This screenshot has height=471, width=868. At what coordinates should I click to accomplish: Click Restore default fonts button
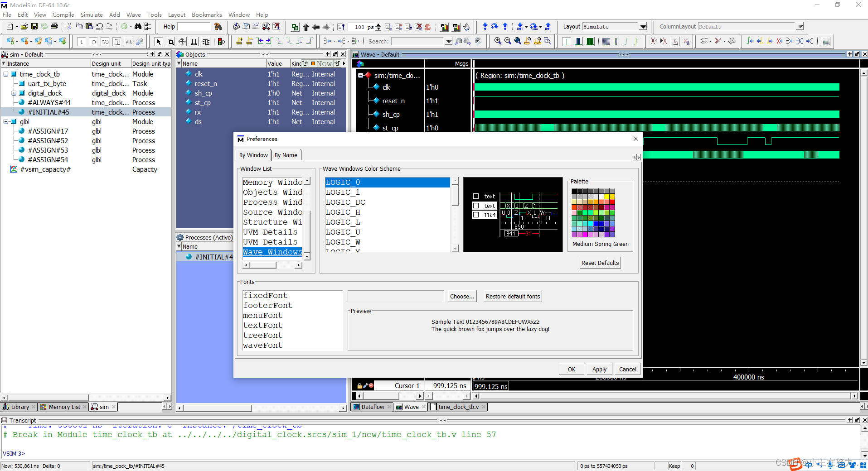pos(513,296)
